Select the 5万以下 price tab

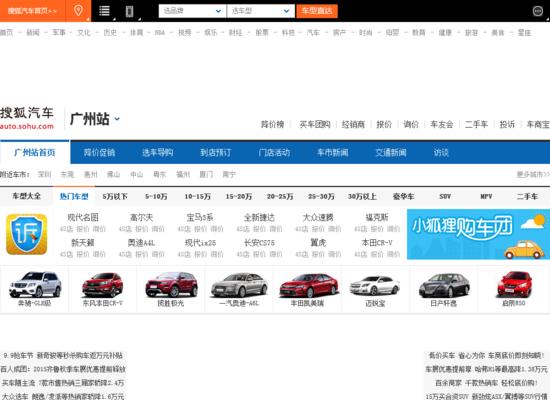(115, 196)
